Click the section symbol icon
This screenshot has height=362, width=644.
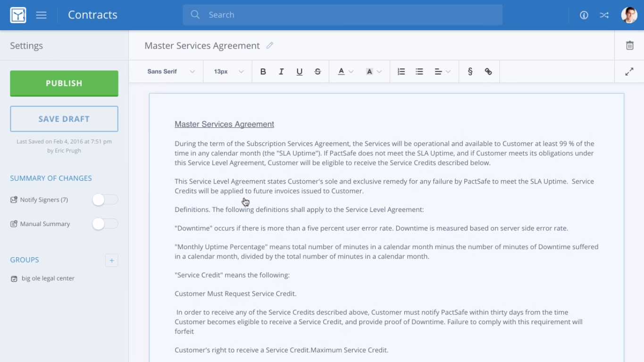pos(470,72)
